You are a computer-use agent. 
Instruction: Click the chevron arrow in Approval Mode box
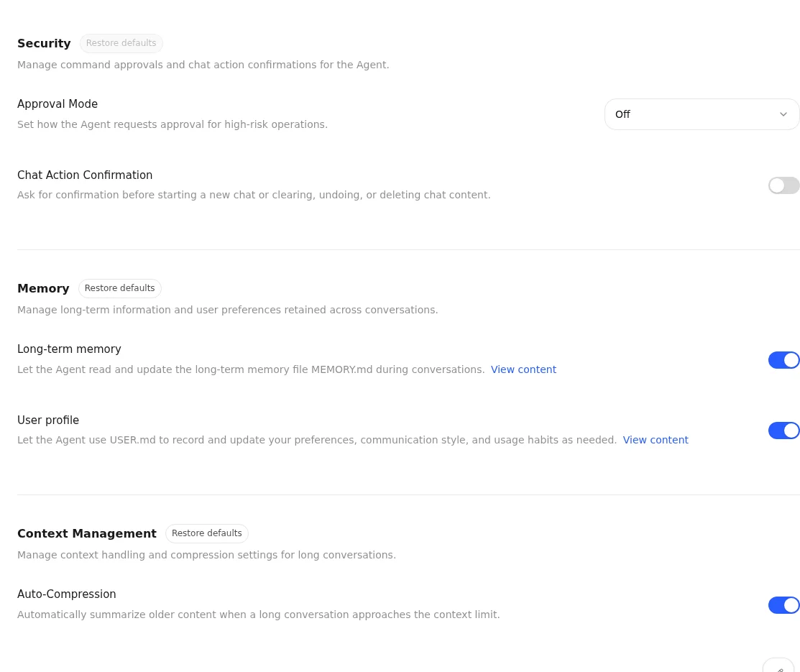click(x=783, y=114)
